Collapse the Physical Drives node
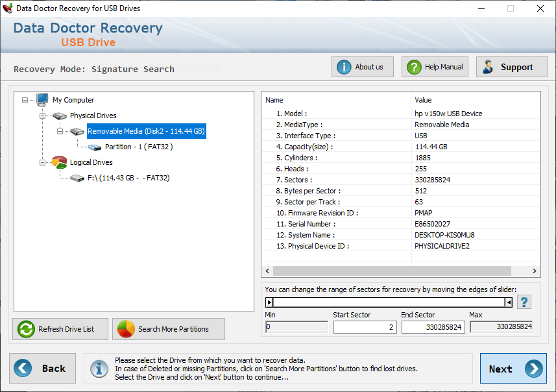The image size is (556, 392). (x=42, y=116)
